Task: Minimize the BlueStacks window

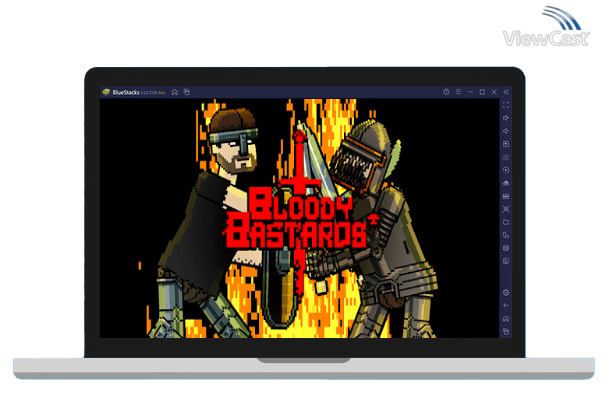Action: (x=470, y=92)
